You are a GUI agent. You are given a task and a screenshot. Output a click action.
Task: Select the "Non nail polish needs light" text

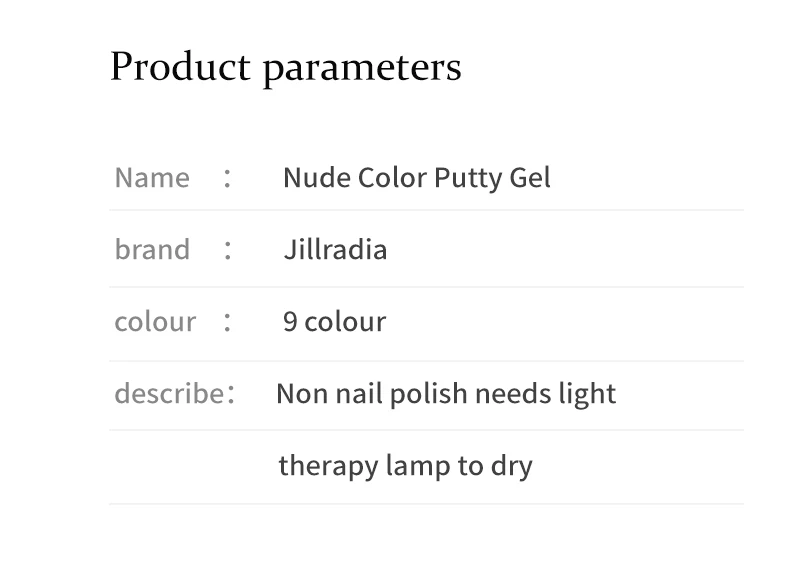point(445,394)
